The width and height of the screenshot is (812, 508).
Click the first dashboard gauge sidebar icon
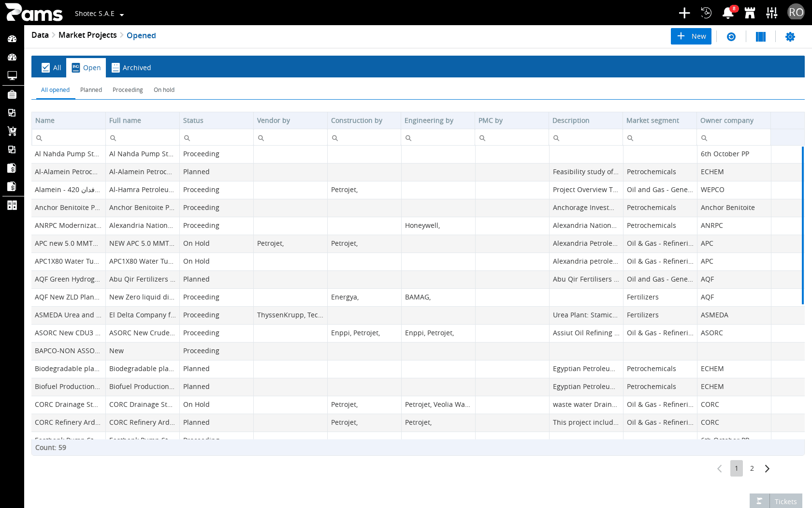(x=12, y=39)
